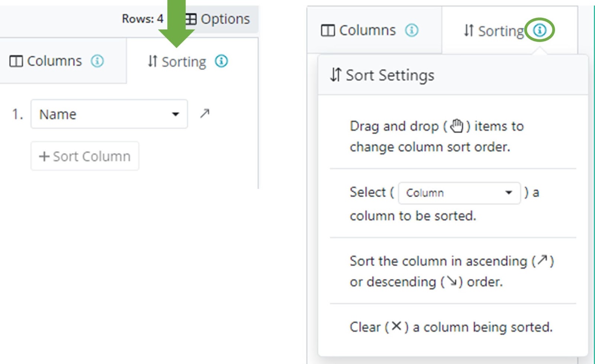
Task: Click the drag hand icon in help text
Action: (457, 126)
